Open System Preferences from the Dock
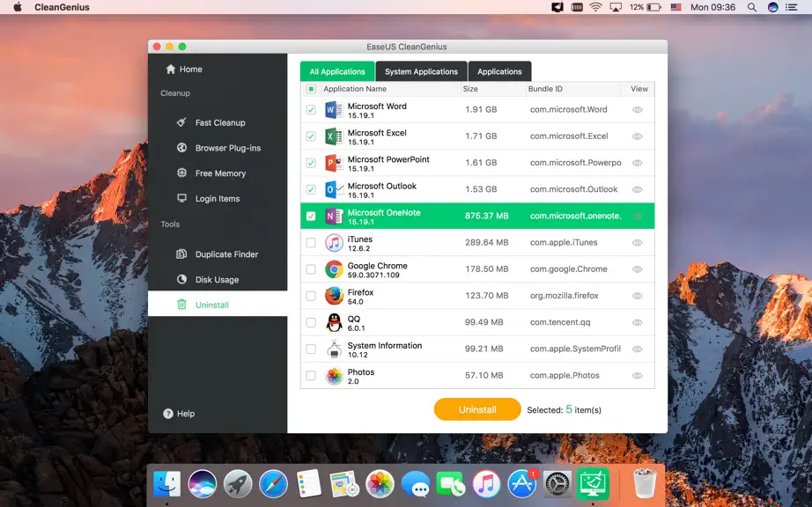 557,484
